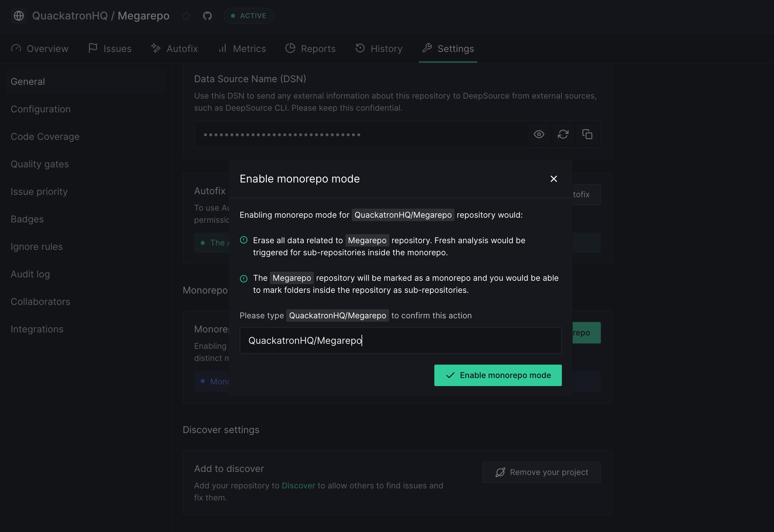Regenerate the DSN with refresh icon

563,135
